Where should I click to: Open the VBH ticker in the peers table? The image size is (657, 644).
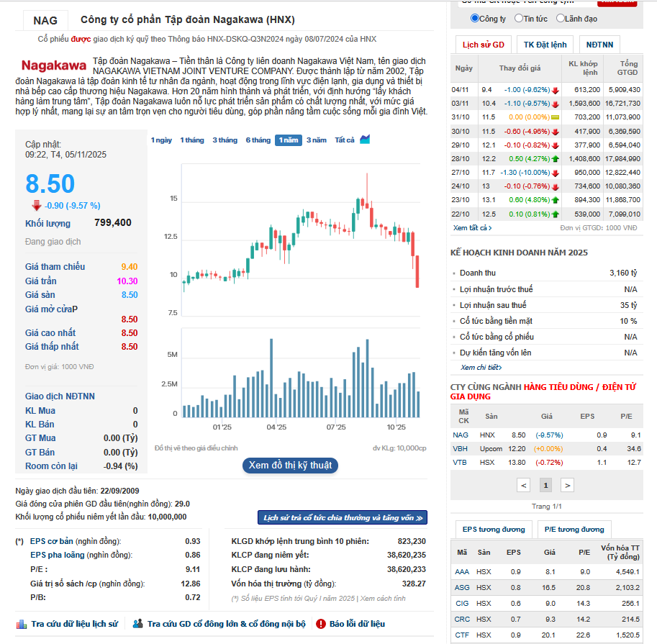click(x=460, y=449)
